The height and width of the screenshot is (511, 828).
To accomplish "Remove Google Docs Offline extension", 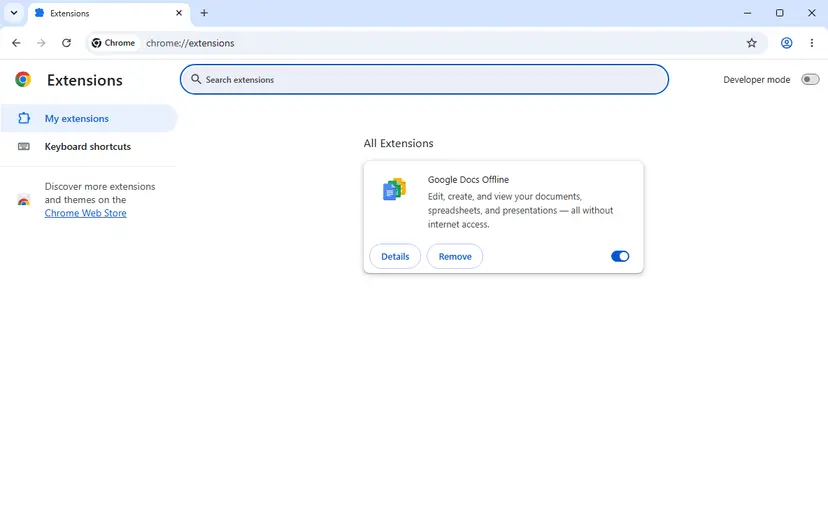I will point(455,256).
